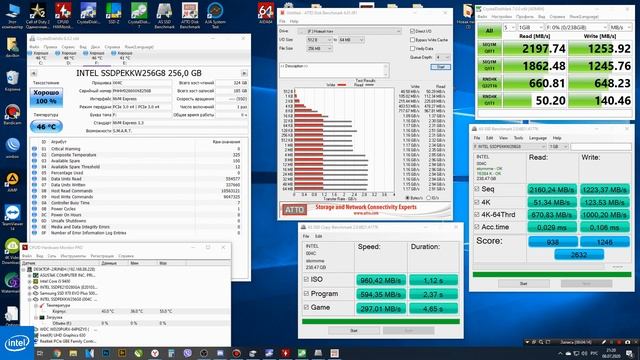Click Start button in AS SSD Copy Benchmark
Image resolution: width=640 pixels, height=360 pixels.
[354, 331]
